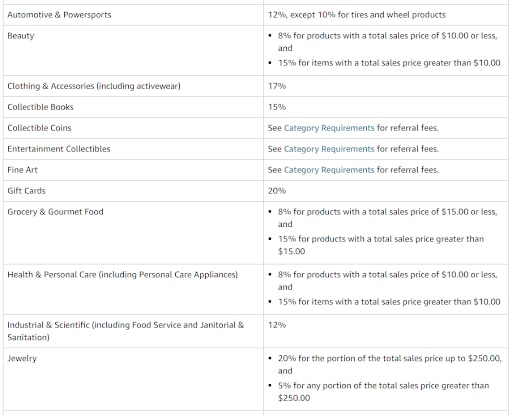The height and width of the screenshot is (415, 512).
Task: Open Category Requirements link for Collectible Coins
Action: (329, 128)
